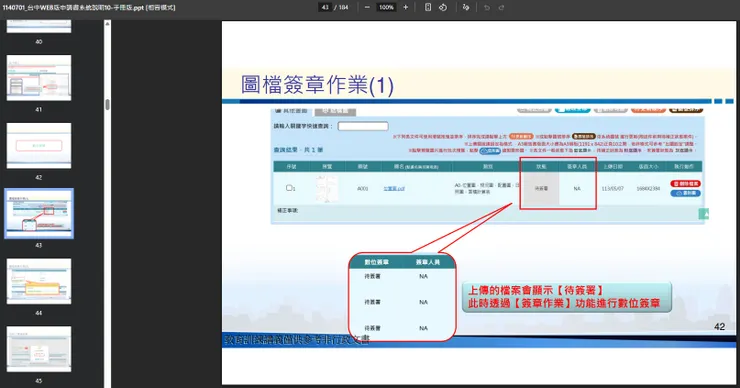Click the thumbnail sidebar scrollbar handle

tap(108, 104)
